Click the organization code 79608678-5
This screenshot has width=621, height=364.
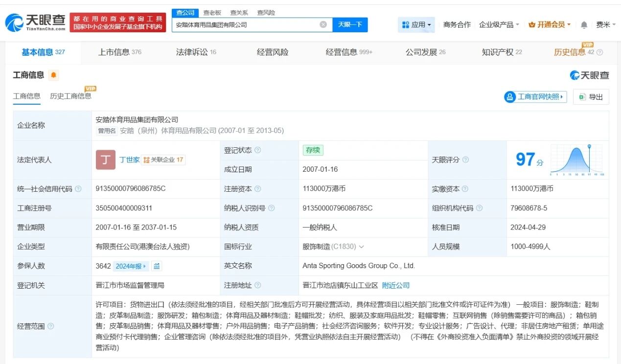click(529, 208)
